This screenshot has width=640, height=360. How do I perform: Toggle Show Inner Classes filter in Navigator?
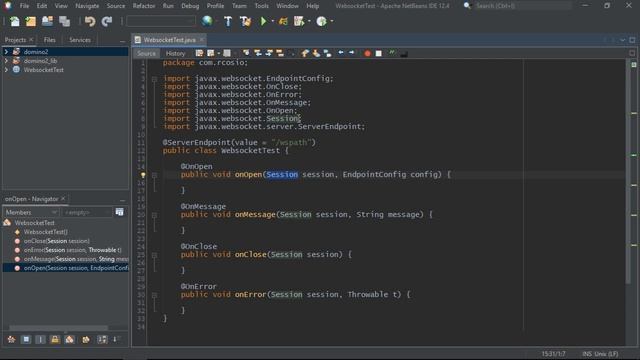(x=70, y=340)
